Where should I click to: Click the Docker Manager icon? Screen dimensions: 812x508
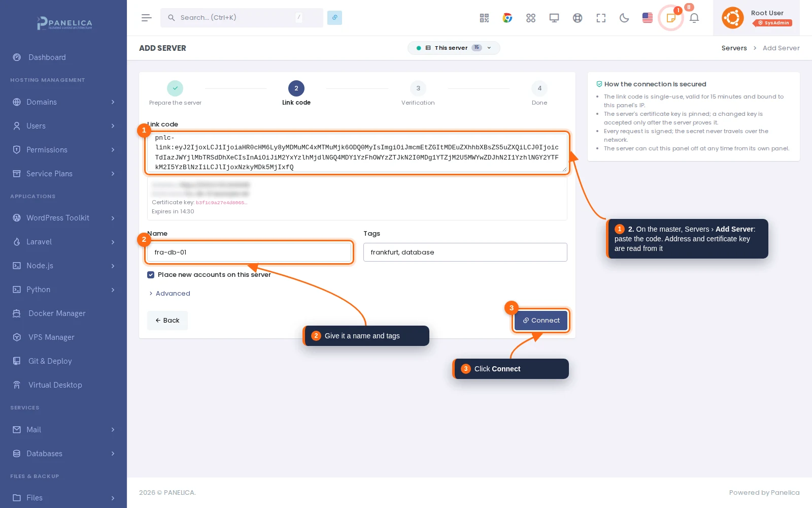tap(17, 313)
